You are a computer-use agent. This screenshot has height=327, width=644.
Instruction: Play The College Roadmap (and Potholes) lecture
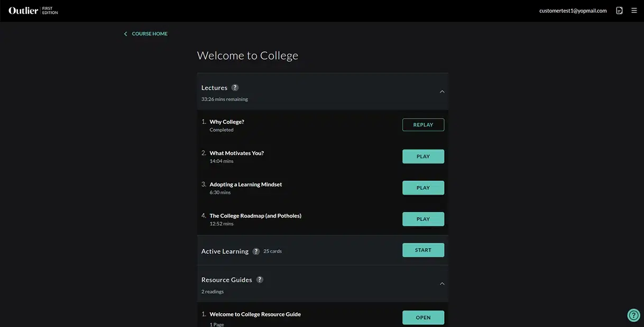point(423,219)
